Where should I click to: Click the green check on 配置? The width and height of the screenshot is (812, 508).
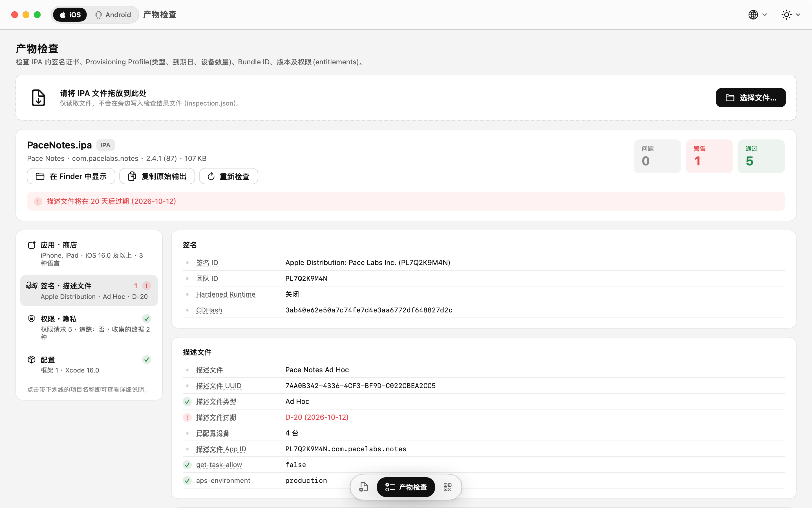[x=146, y=360]
